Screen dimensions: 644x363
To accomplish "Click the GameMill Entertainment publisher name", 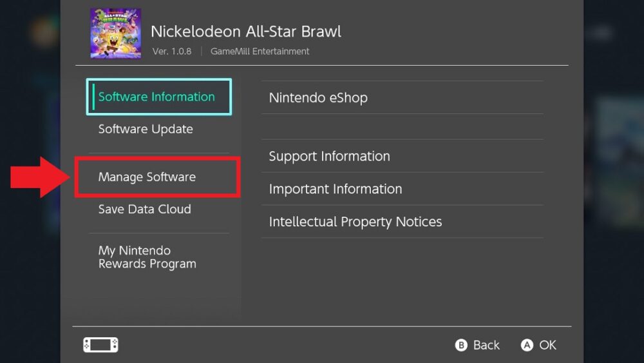I will point(260,51).
